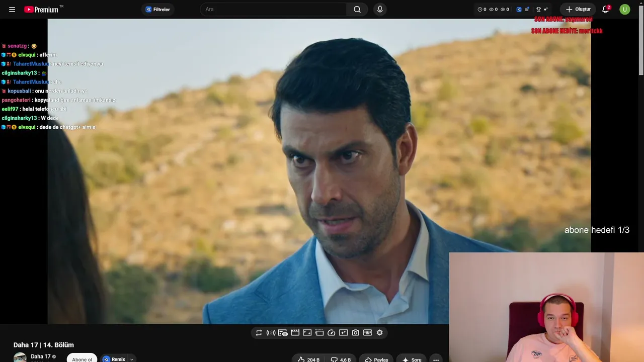The image size is (644, 362).
Task: Open the blue IQ extension icon in top bar
Action: click(x=519, y=10)
